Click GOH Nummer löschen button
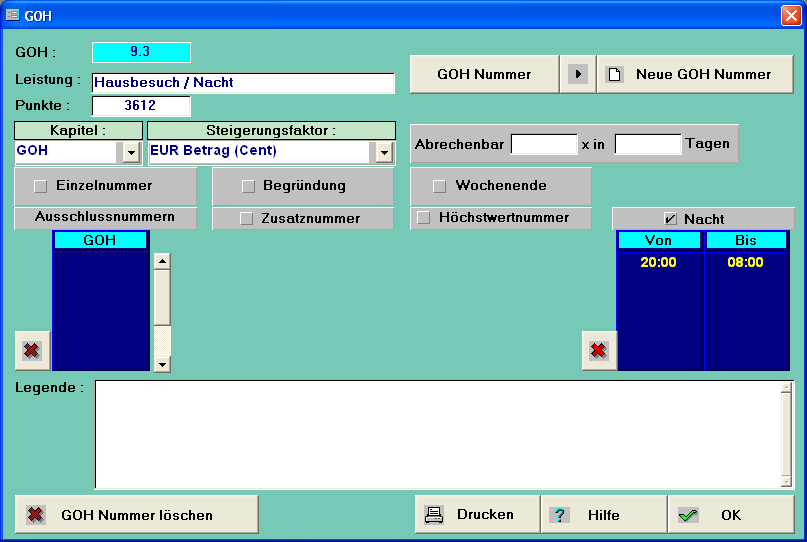807x542 pixels. pos(137,515)
